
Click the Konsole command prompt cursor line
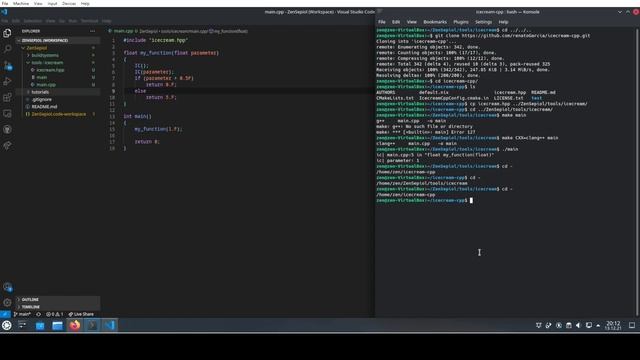(x=424, y=200)
